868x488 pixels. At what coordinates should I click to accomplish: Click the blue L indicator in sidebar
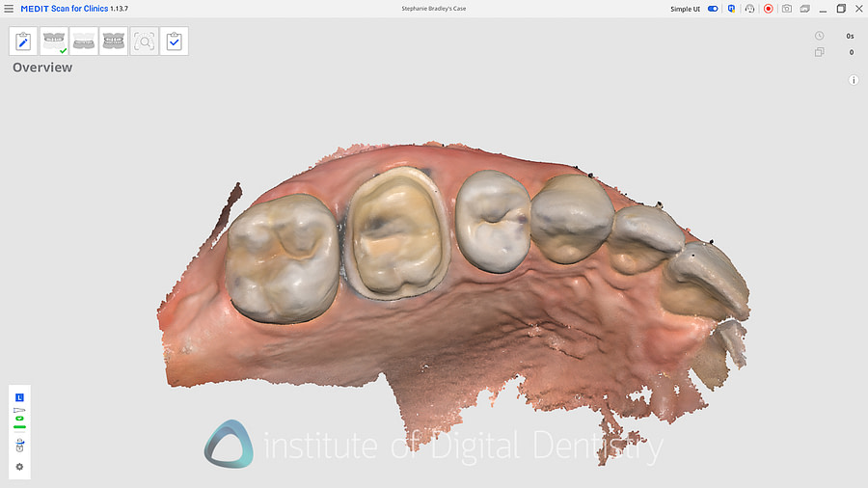[19, 397]
